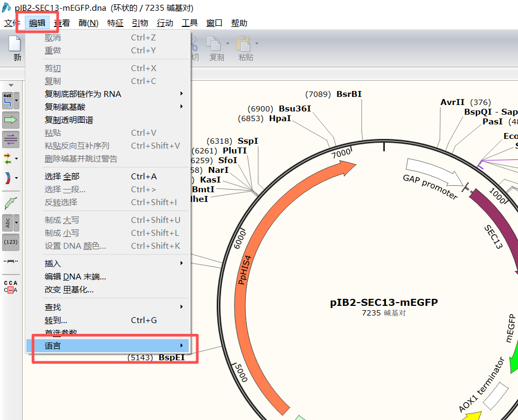Image resolution: width=518 pixels, height=420 pixels.
Task: Click the Copy (复制) toolbar icon
Action: tap(213, 44)
